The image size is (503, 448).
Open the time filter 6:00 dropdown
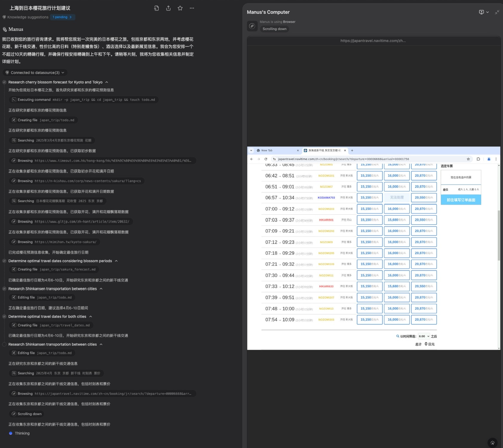424,336
